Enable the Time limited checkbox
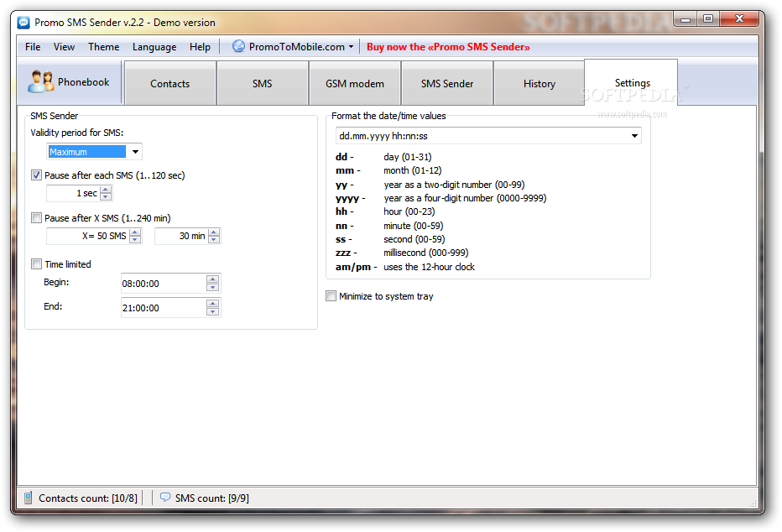Screen dimensions: 782x532 (x=36, y=263)
